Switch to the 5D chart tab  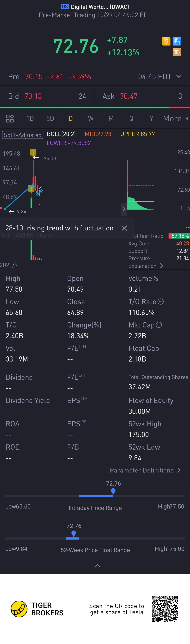[x=50, y=119]
